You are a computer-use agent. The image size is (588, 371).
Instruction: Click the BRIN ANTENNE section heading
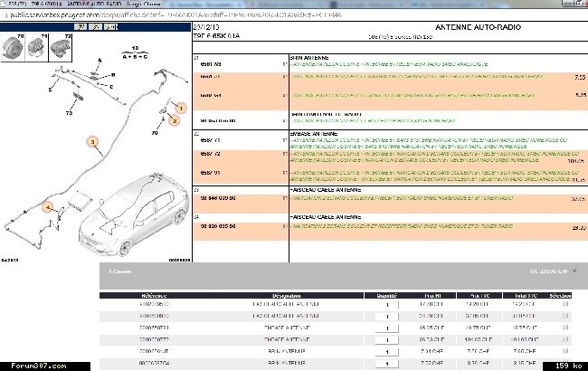309,58
